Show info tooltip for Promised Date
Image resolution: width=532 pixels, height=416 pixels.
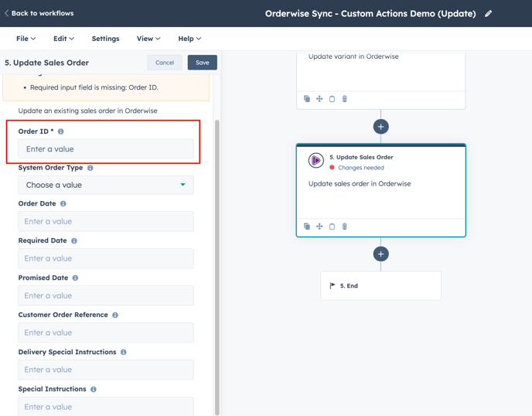point(75,278)
